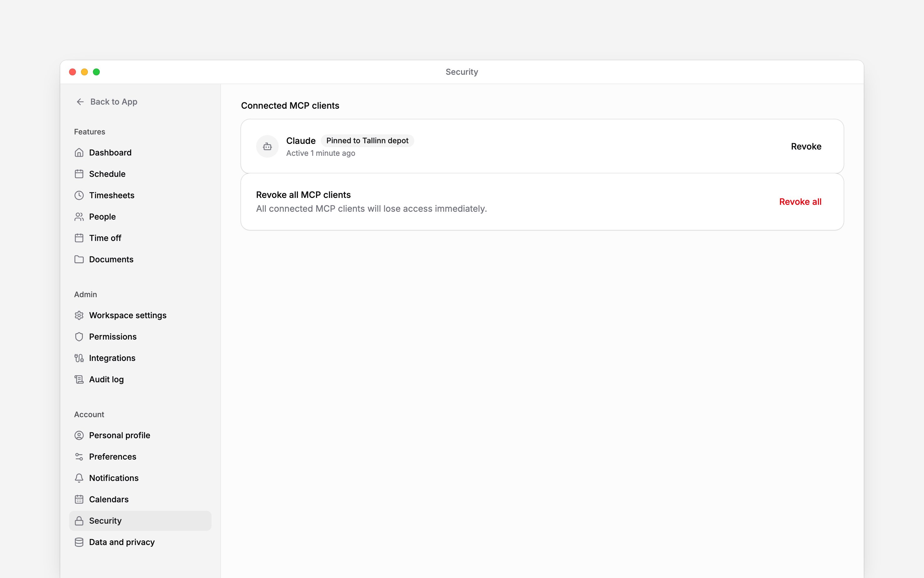This screenshot has width=924, height=578.
Task: Click the red Revoke all button
Action: point(800,202)
